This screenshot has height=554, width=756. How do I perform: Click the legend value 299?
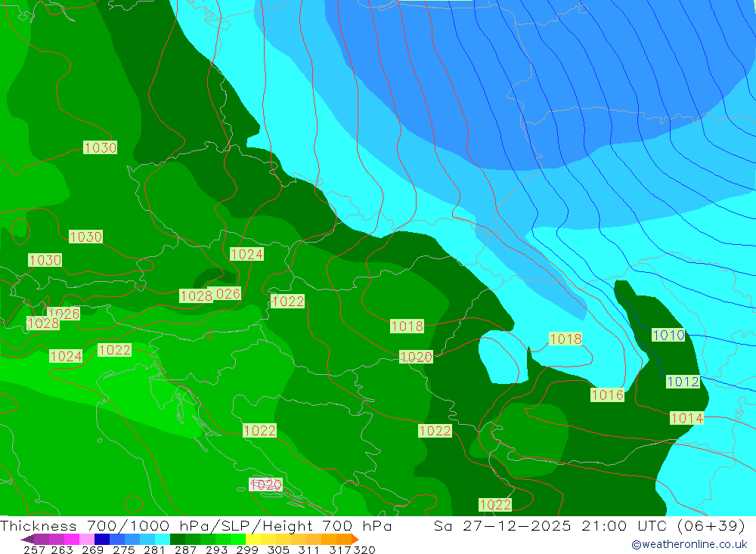247,549
